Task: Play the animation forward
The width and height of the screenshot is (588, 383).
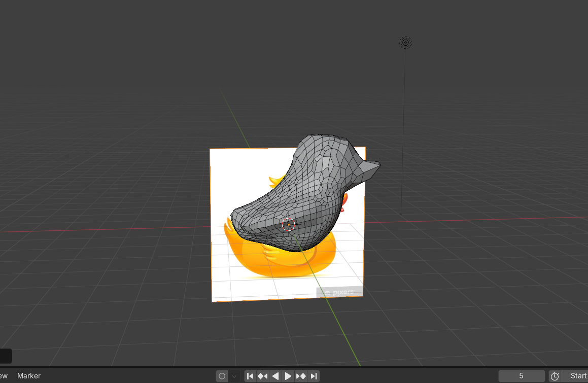Action: point(288,376)
